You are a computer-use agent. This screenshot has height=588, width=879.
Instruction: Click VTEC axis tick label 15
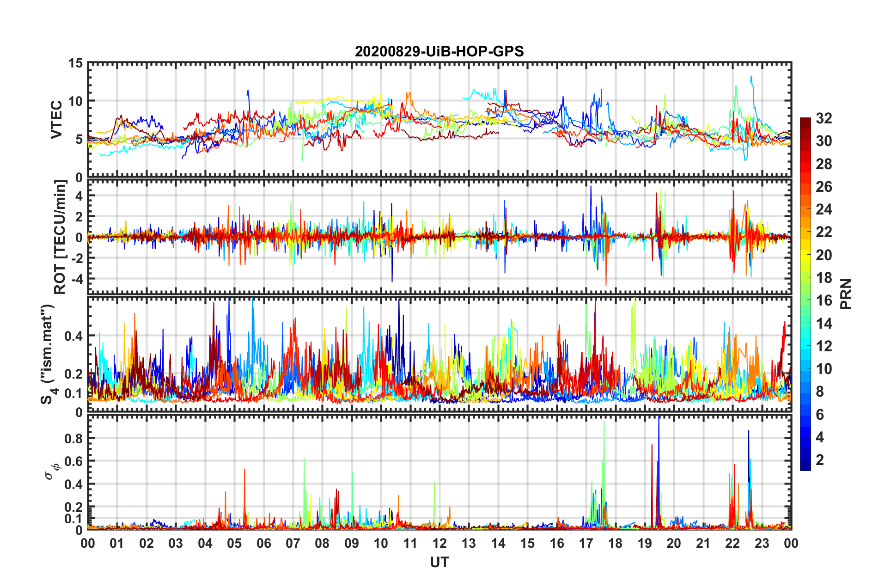76,63
